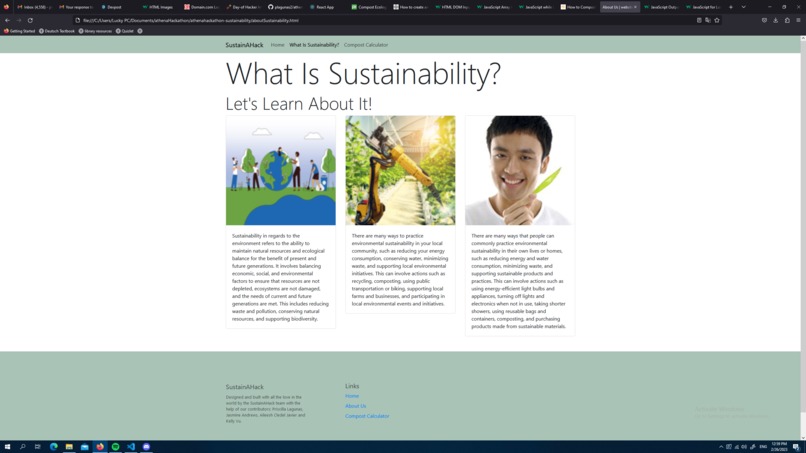The image size is (806, 453).
Task: Switch to the How to create tab
Action: tap(411, 7)
